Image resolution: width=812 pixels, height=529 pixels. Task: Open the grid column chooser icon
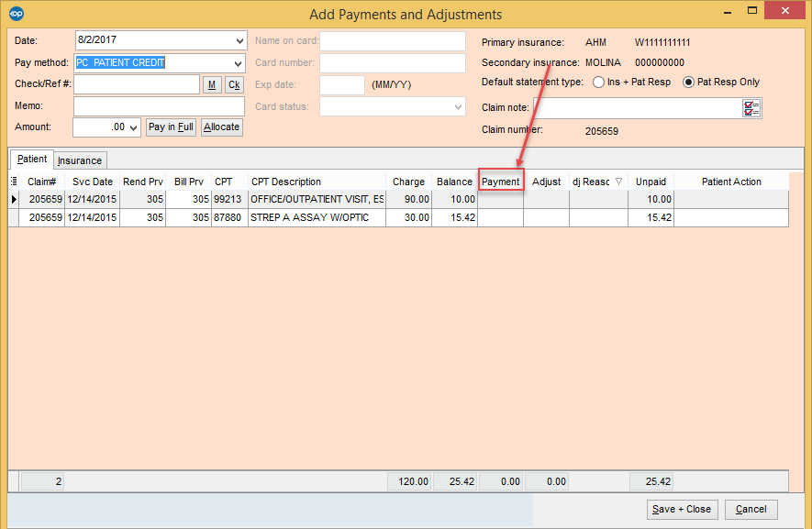(x=14, y=182)
